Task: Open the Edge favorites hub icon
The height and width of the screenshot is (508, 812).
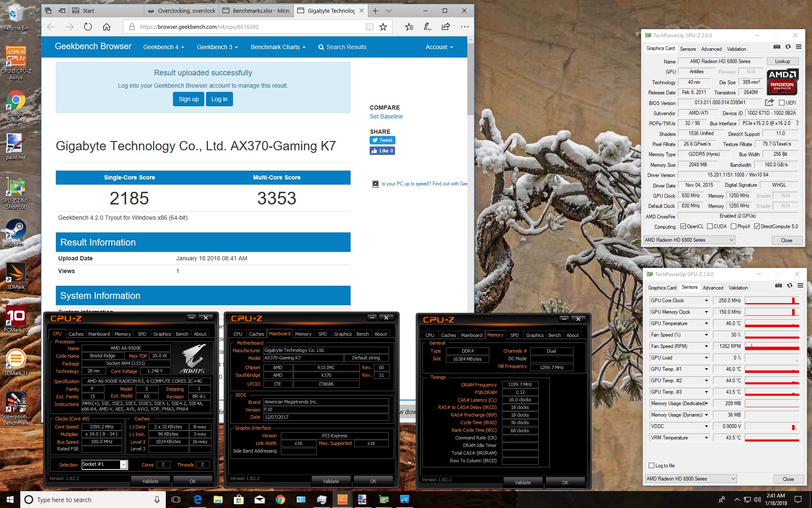Action: tap(409, 27)
